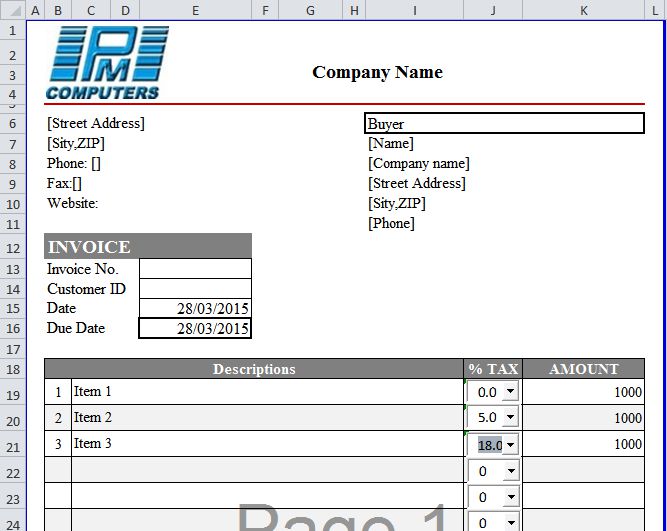The width and height of the screenshot is (667, 531).
Task: Open the tax dropdown for Item 1
Action: point(510,393)
